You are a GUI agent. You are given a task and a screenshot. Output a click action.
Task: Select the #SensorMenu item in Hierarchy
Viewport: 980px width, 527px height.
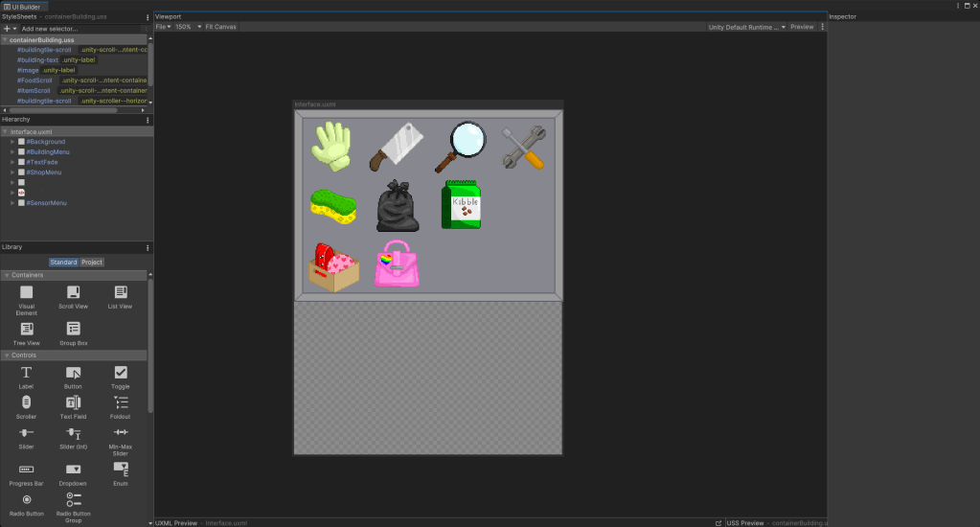coord(46,203)
